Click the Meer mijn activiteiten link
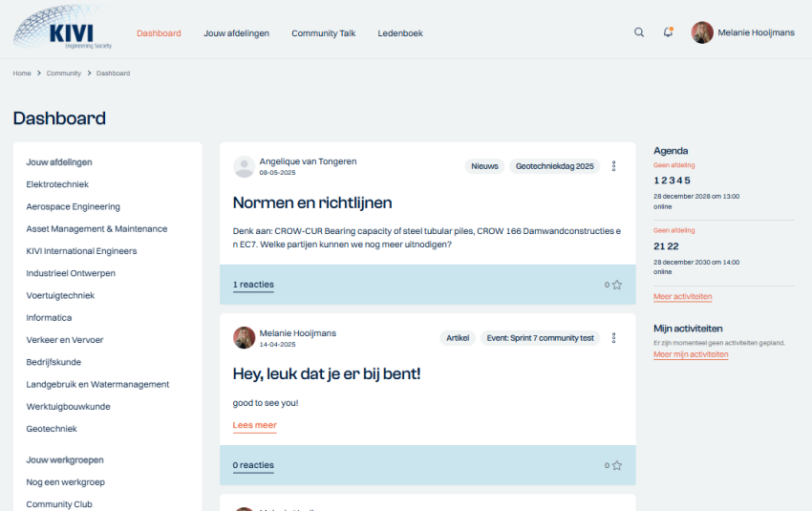Image resolution: width=812 pixels, height=511 pixels. coord(690,354)
